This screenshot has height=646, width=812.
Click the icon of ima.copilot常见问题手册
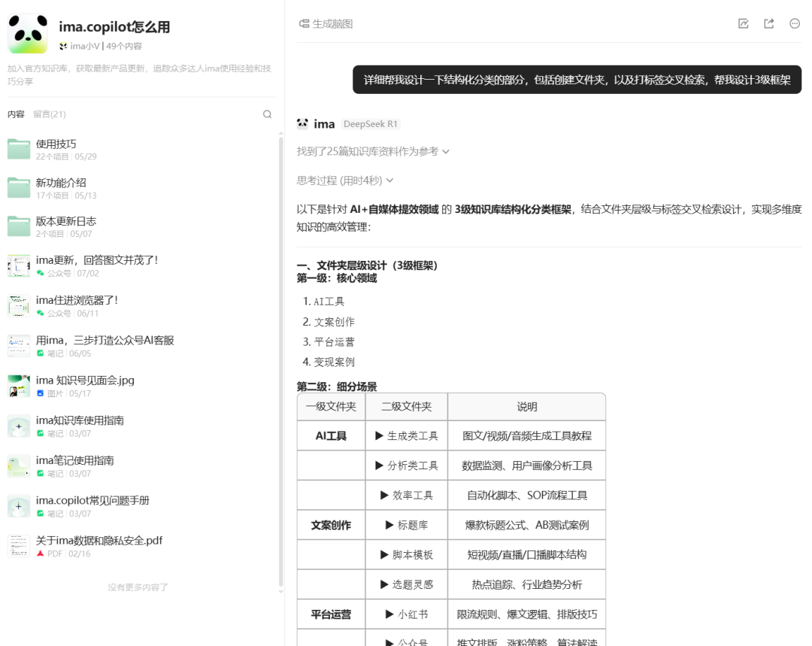pyautogui.click(x=19, y=506)
